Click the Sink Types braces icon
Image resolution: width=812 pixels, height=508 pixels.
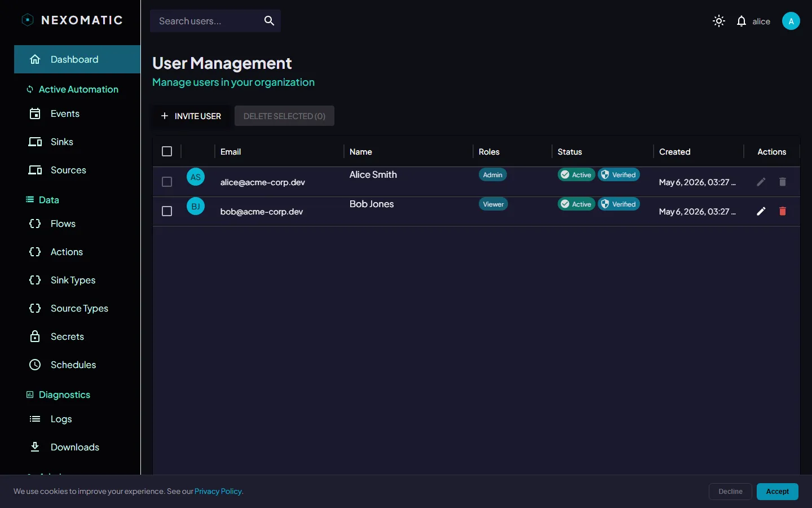pos(35,280)
